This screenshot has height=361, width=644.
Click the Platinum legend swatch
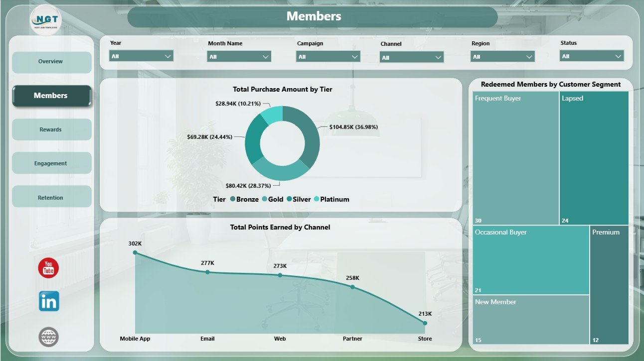[x=316, y=199]
